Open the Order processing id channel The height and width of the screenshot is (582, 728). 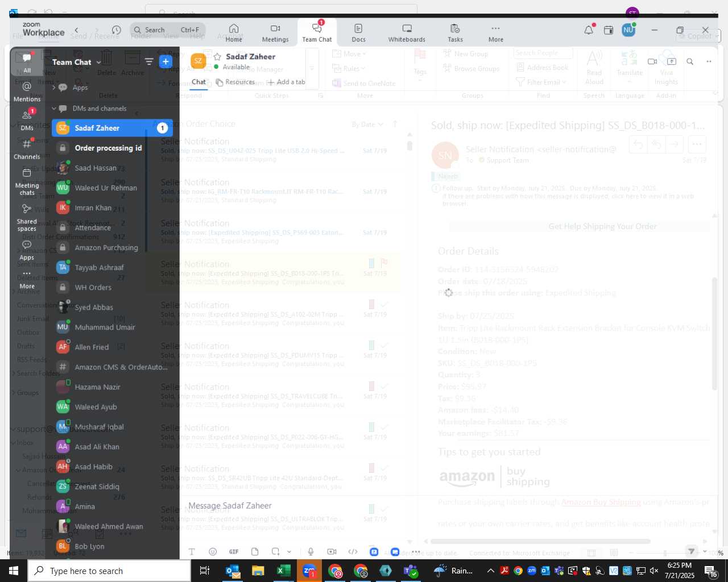click(x=112, y=148)
